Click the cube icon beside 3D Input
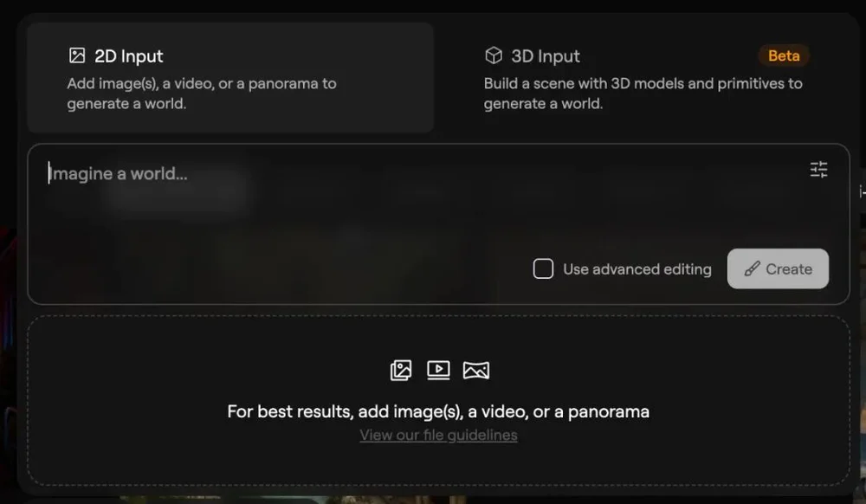 point(494,56)
